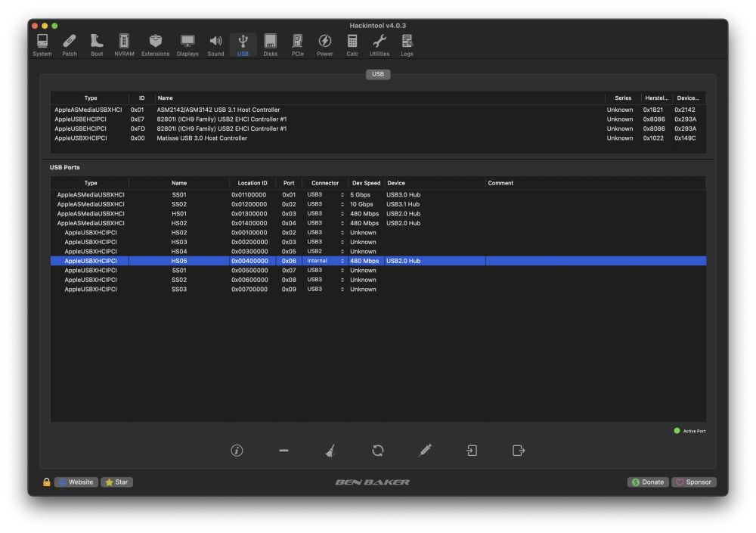The image size is (756, 533).
Task: Open the NVRAM toolbar section
Action: point(124,45)
